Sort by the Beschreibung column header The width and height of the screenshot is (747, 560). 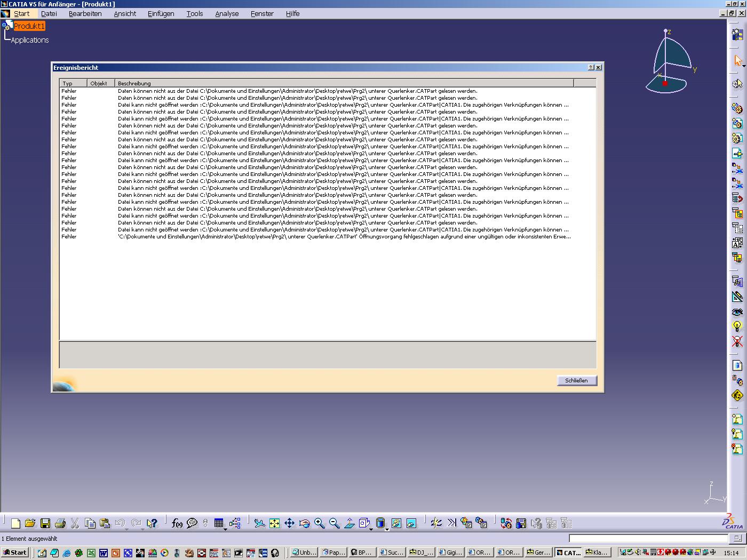pos(345,83)
